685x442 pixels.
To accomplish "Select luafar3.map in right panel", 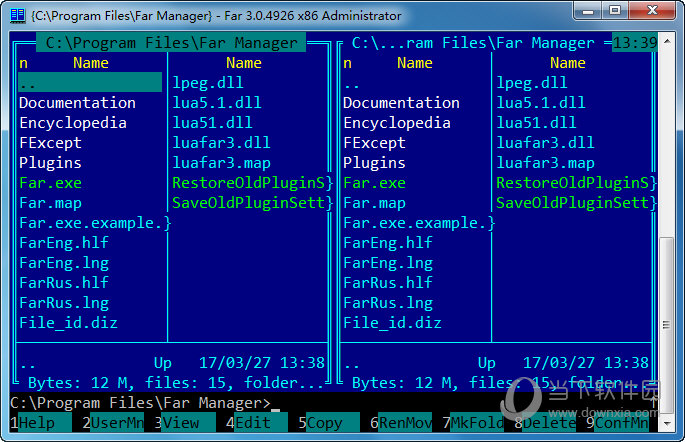I will 545,163.
